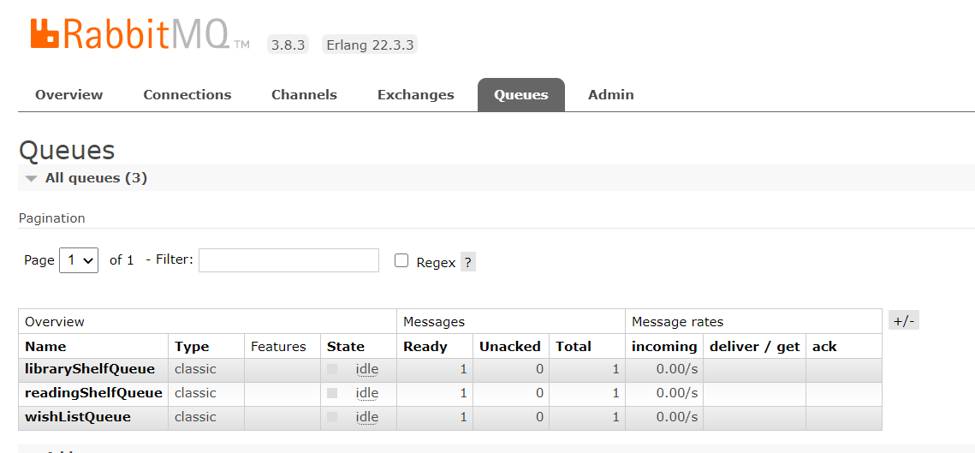975x453 pixels.
Task: Open the +/- column selector
Action: click(903, 321)
